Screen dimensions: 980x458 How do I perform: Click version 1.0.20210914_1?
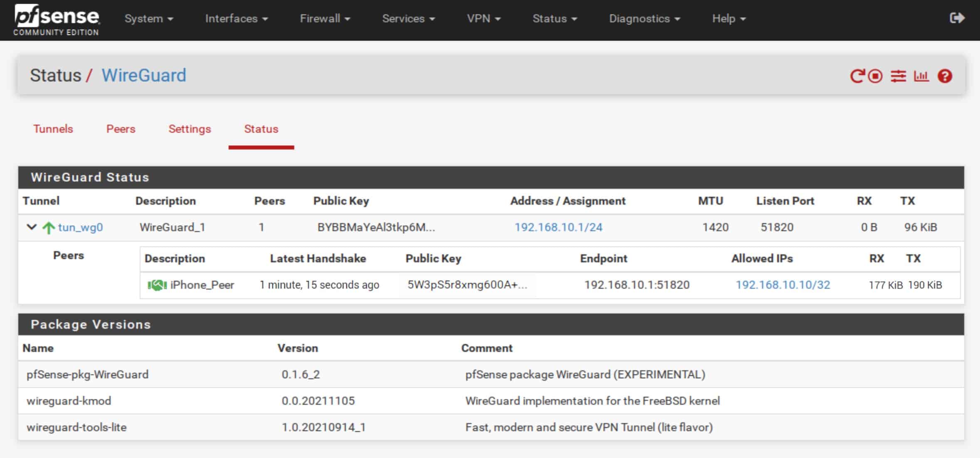323,427
